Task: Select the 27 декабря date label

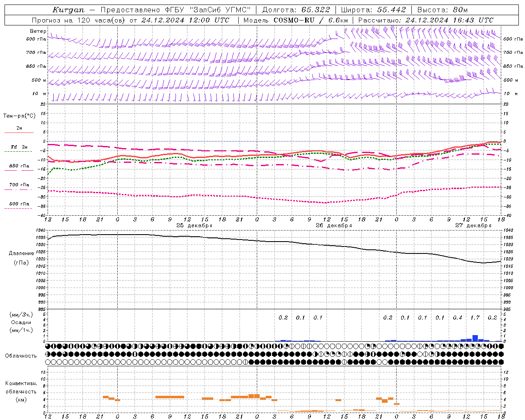Action: click(x=473, y=226)
